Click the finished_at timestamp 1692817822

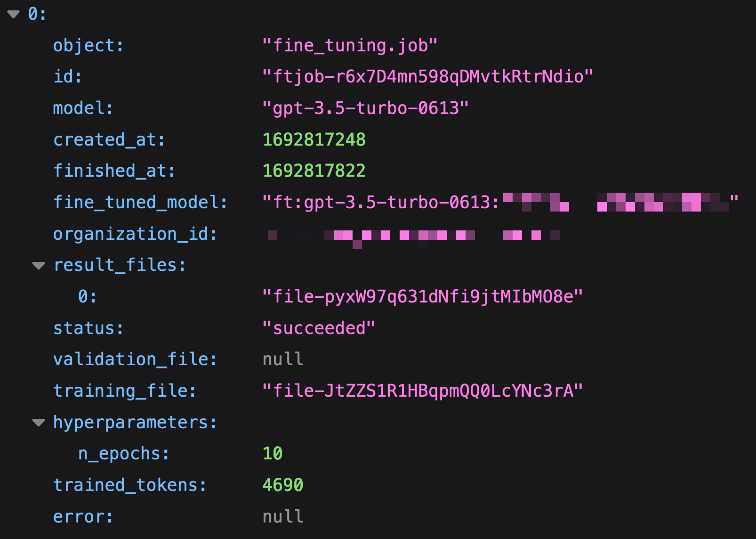314,171
